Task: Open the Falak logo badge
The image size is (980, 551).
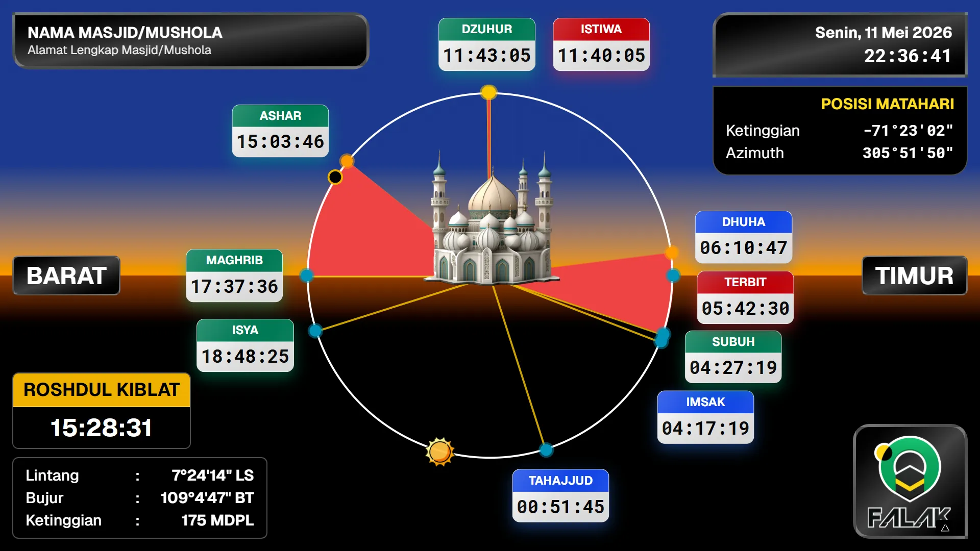Action: (910, 481)
